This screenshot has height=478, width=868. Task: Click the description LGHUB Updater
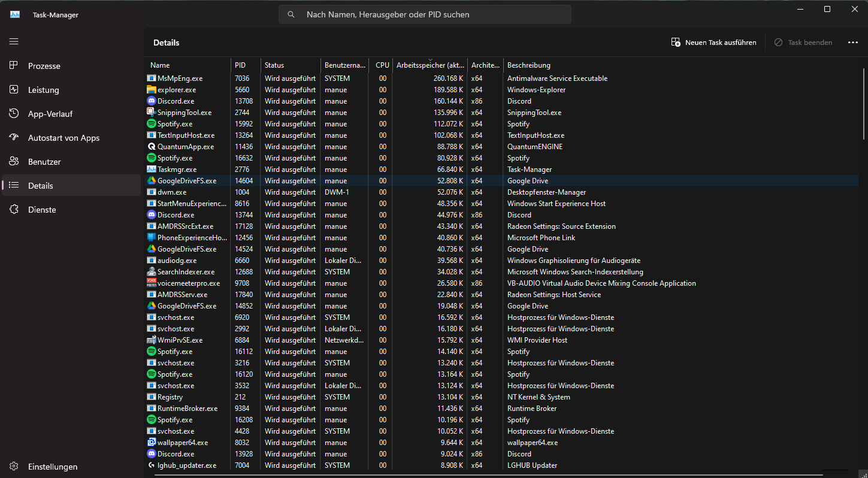(532, 465)
